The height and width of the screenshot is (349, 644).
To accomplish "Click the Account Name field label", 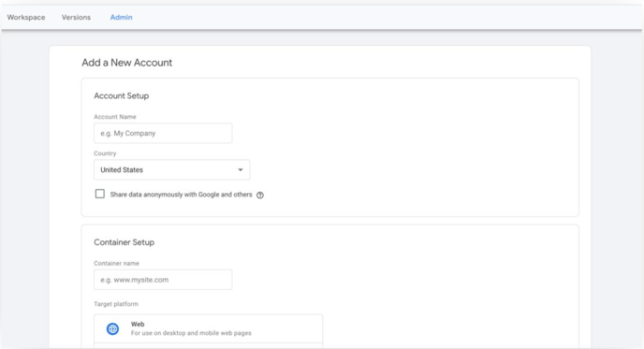I will click(115, 117).
